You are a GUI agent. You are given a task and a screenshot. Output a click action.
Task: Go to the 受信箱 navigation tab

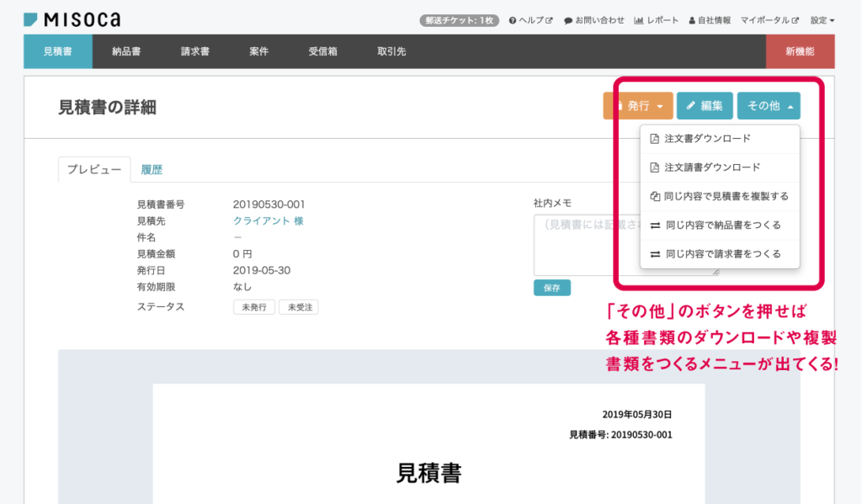pos(322,51)
